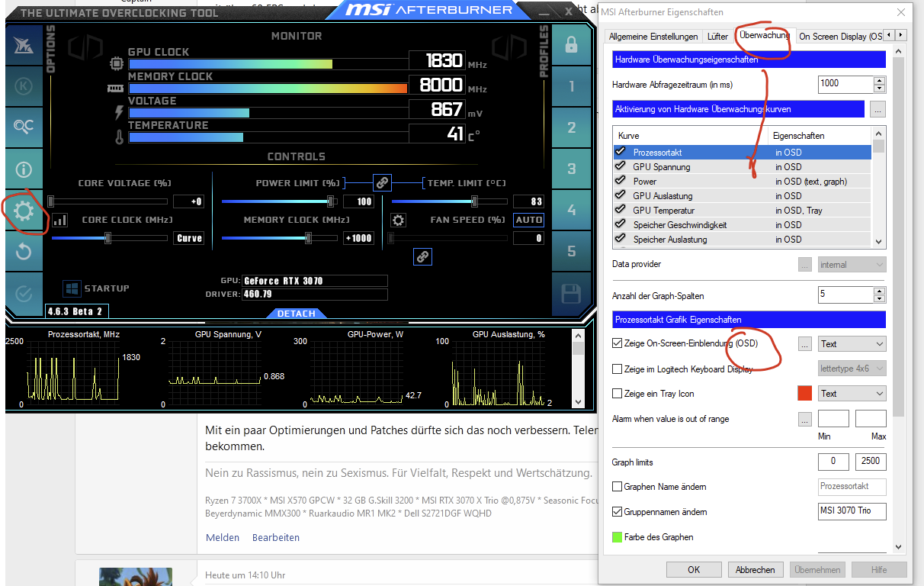Screen dimensions: 924x586
Task: Open Afterburner settings with the sidebar gear icon
Action: [24, 211]
